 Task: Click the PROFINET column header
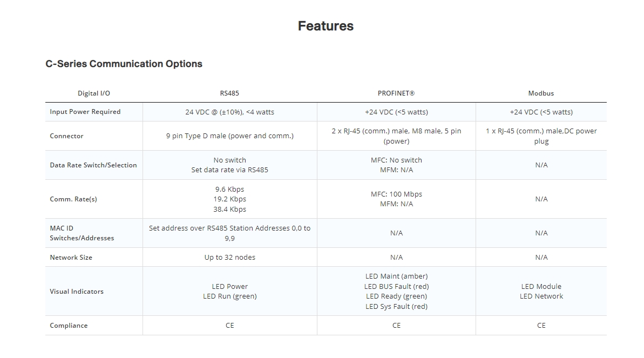[x=396, y=93]
